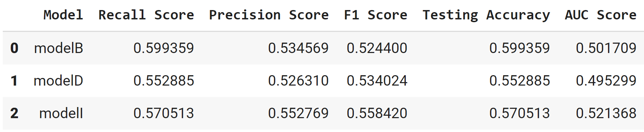Viewport: 644px width, 132px height.
Task: Click modelI AUC value 0.521368
Action: pyautogui.click(x=606, y=113)
